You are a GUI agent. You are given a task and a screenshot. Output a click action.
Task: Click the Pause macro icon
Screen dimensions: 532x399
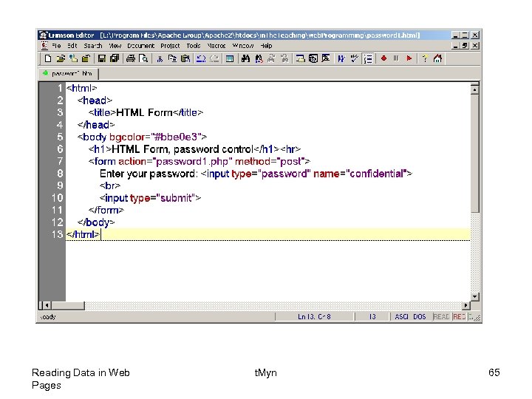[396, 58]
